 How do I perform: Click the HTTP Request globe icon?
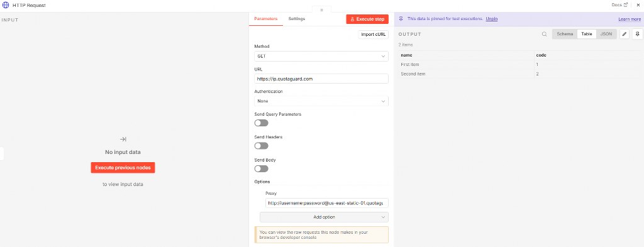point(6,5)
